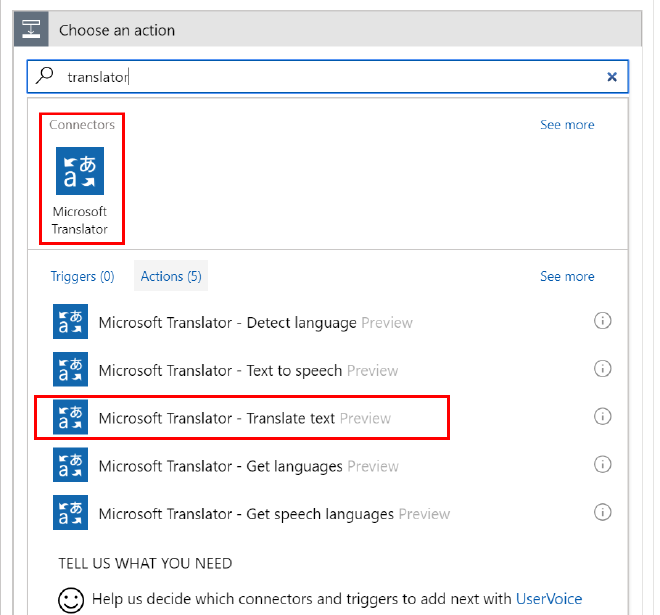Click the Translate text action icon

pos(70,418)
